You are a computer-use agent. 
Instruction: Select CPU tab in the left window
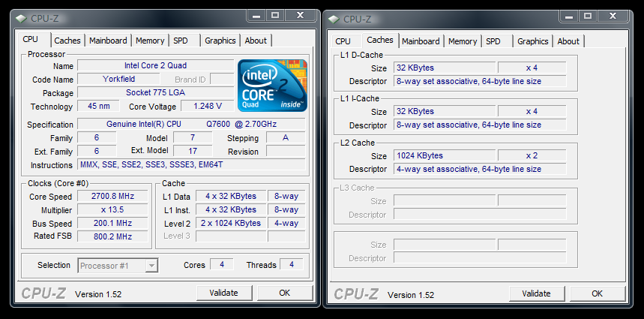(x=31, y=40)
